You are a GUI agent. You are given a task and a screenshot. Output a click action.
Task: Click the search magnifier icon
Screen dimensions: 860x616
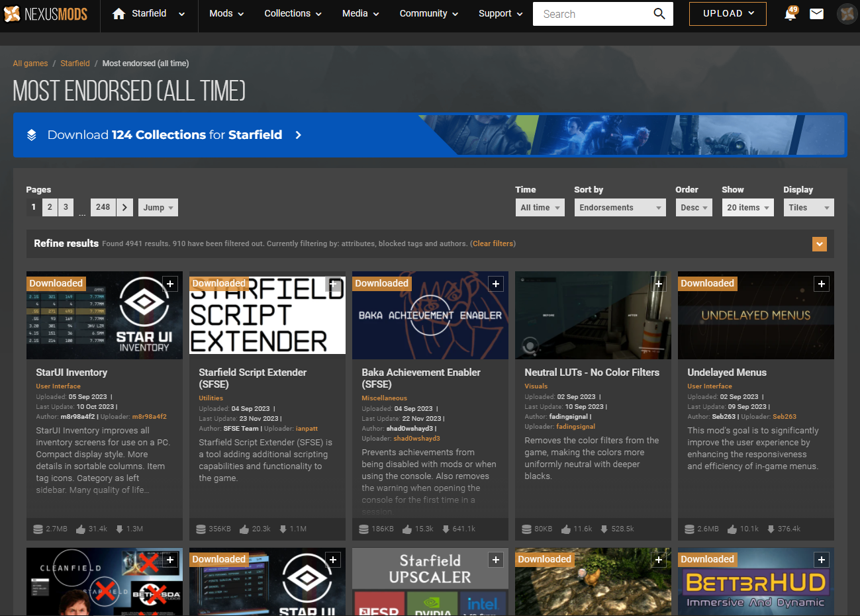point(659,14)
